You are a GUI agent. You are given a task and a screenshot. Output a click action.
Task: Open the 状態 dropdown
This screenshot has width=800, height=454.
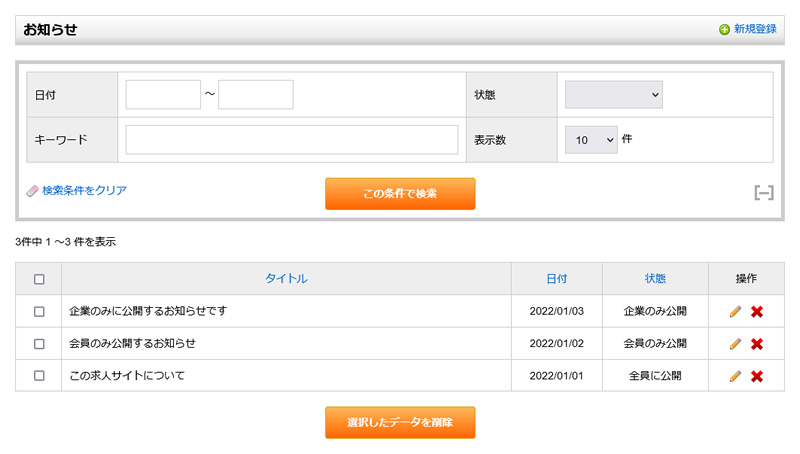pos(614,95)
